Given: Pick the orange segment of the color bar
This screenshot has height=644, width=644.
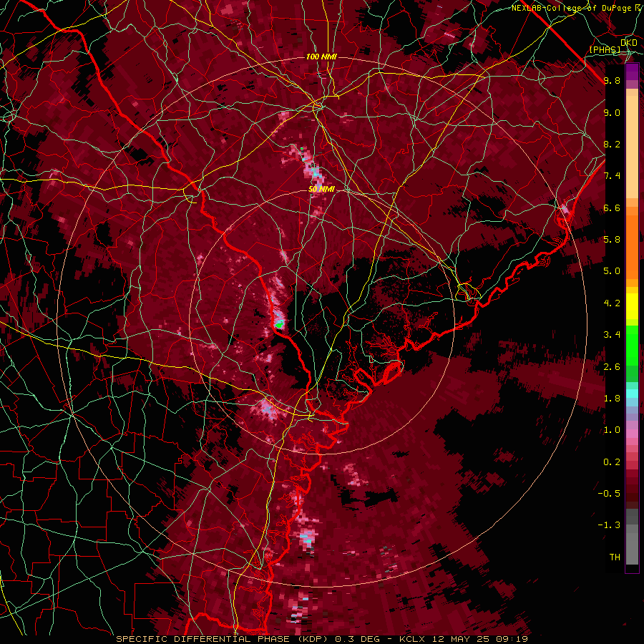Looking at the screenshot, I should [x=632, y=246].
